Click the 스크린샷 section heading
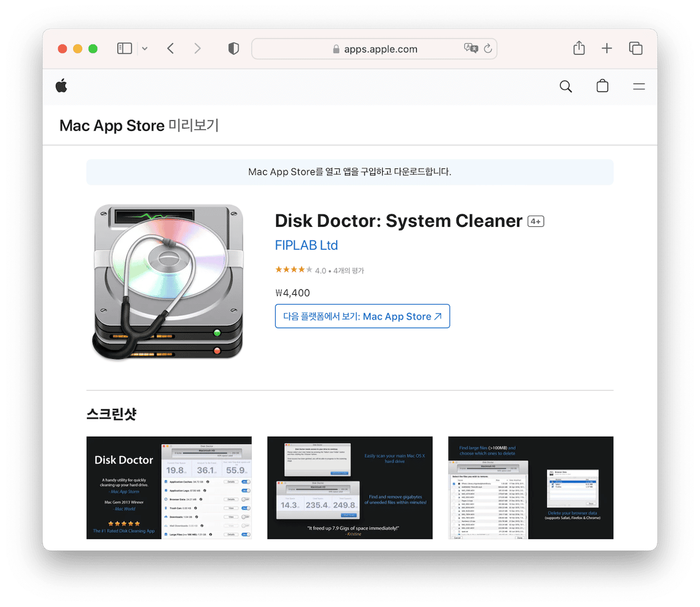The image size is (700, 607). pos(112,414)
